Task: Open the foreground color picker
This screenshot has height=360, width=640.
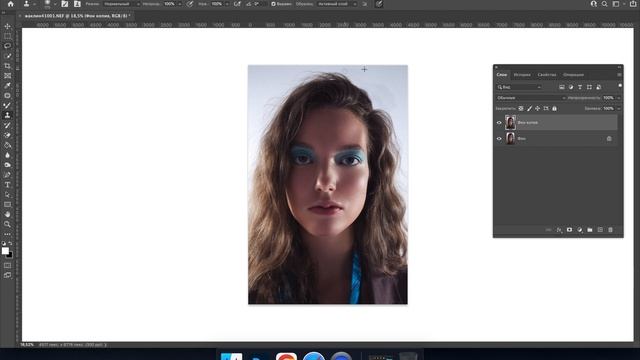Action: pyautogui.click(x=5, y=251)
